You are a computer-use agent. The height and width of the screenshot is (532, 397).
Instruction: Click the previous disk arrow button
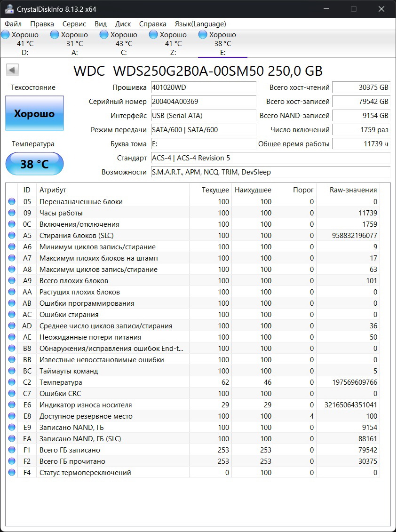coord(13,70)
